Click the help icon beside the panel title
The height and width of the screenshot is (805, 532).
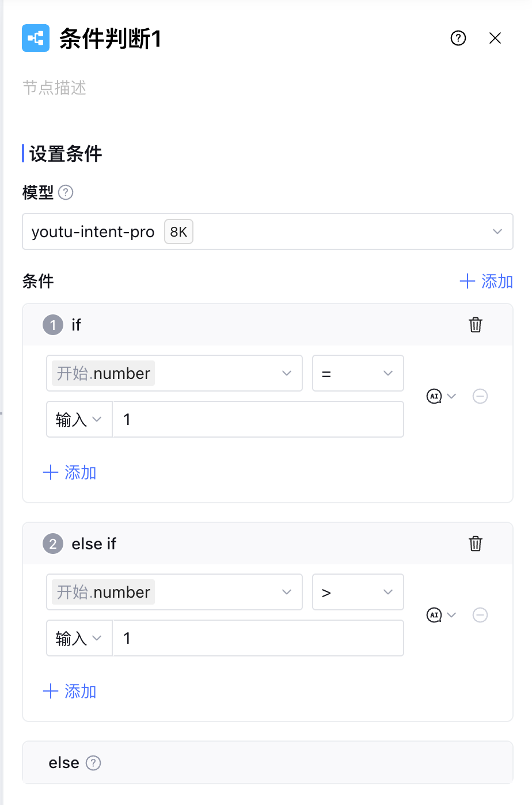pyautogui.click(x=458, y=38)
